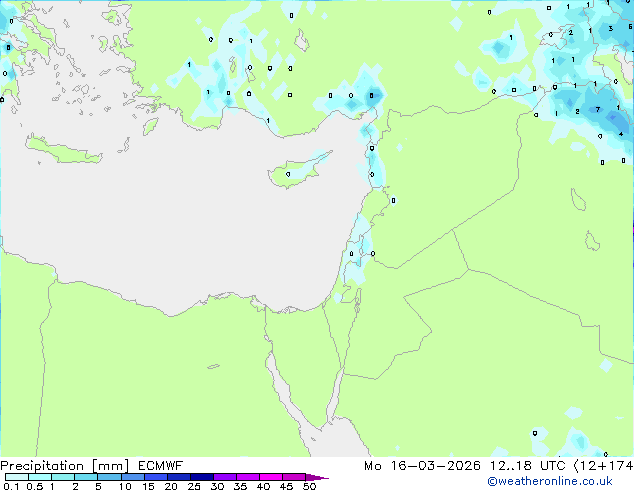The image size is (634, 490).
Task: Pick the 10–15 mm blue legend swatch
Action: click(133, 477)
